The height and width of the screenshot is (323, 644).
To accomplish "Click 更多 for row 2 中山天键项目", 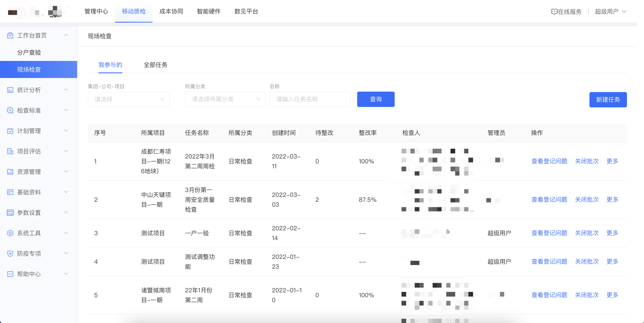I will [612, 199].
